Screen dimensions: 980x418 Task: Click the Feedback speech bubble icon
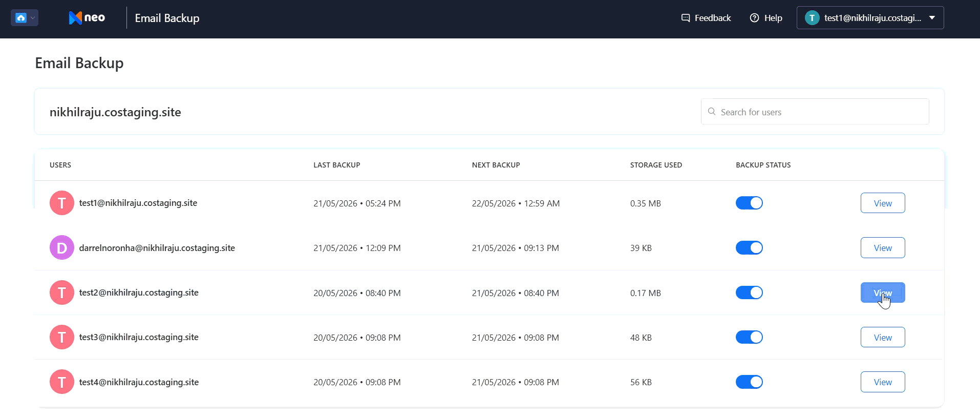(x=686, y=18)
